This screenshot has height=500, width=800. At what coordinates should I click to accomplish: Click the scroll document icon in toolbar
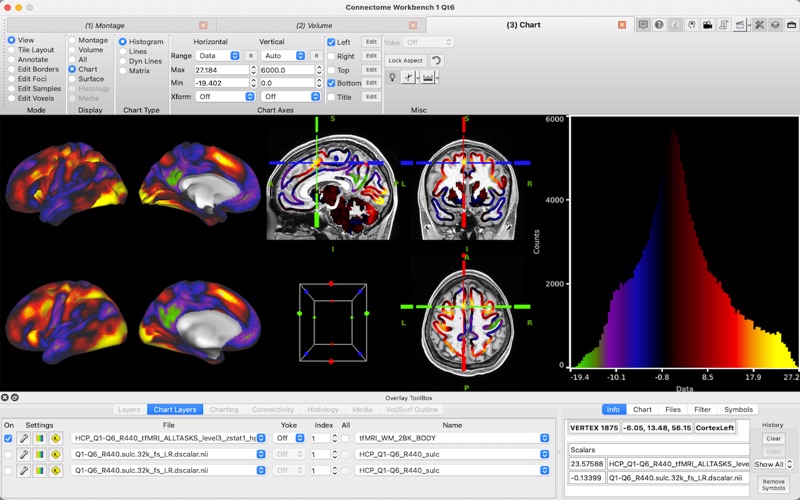[x=723, y=25]
